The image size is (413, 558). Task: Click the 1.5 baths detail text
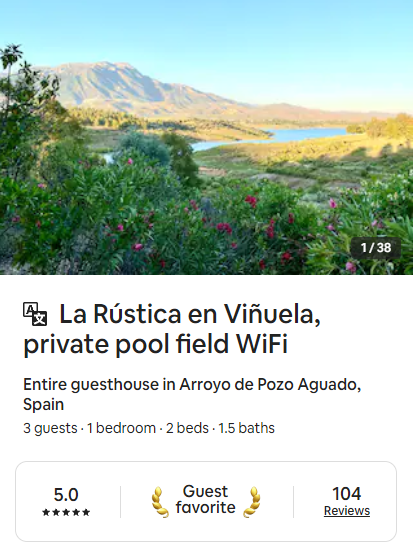247,428
